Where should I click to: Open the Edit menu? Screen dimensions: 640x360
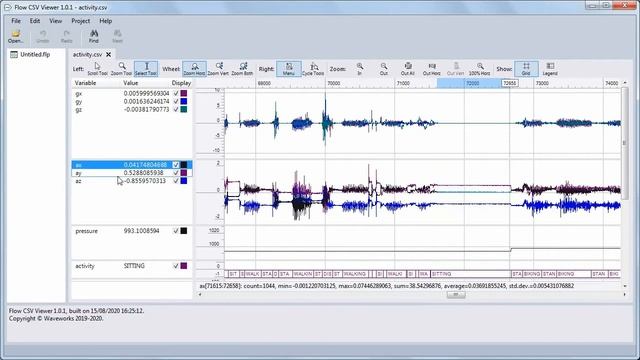35,21
